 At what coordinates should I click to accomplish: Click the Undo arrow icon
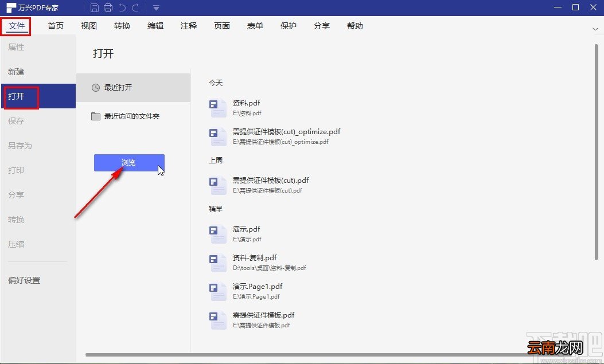(x=122, y=7)
